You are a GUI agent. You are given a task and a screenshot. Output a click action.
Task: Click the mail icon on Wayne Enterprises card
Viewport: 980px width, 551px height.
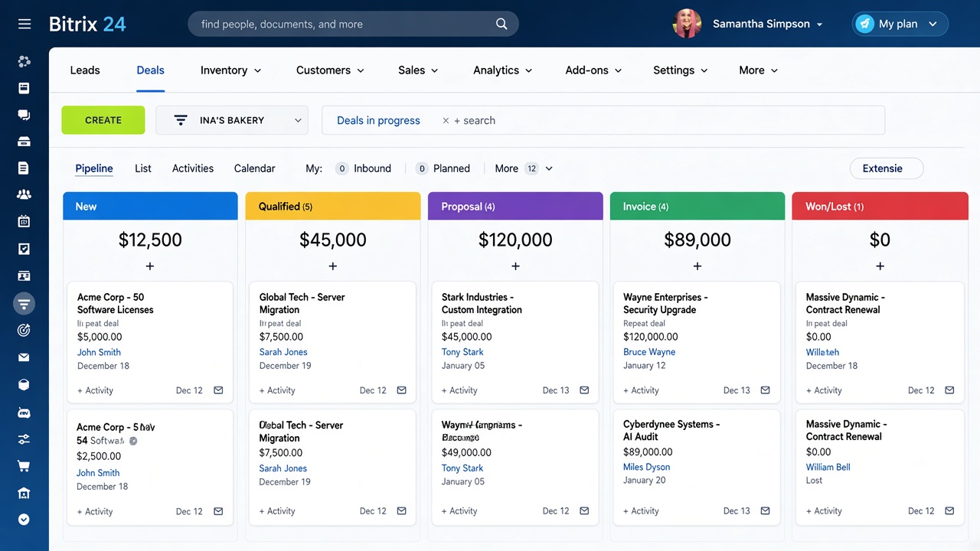coord(765,390)
